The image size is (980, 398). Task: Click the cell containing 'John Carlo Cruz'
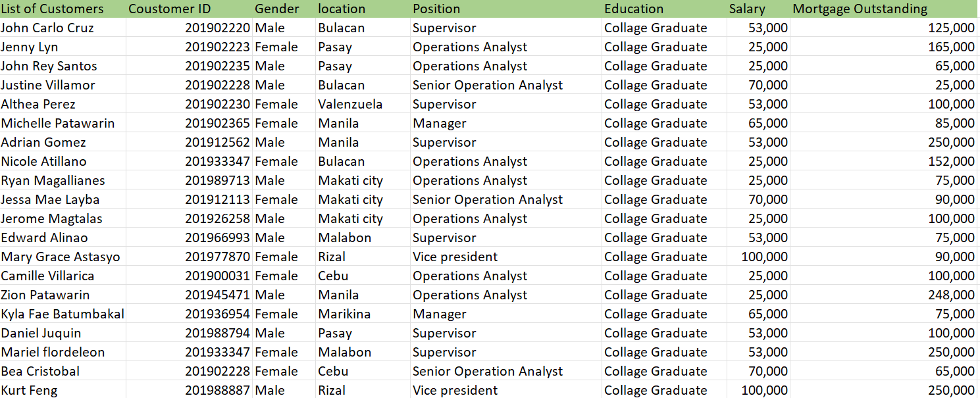63,28
